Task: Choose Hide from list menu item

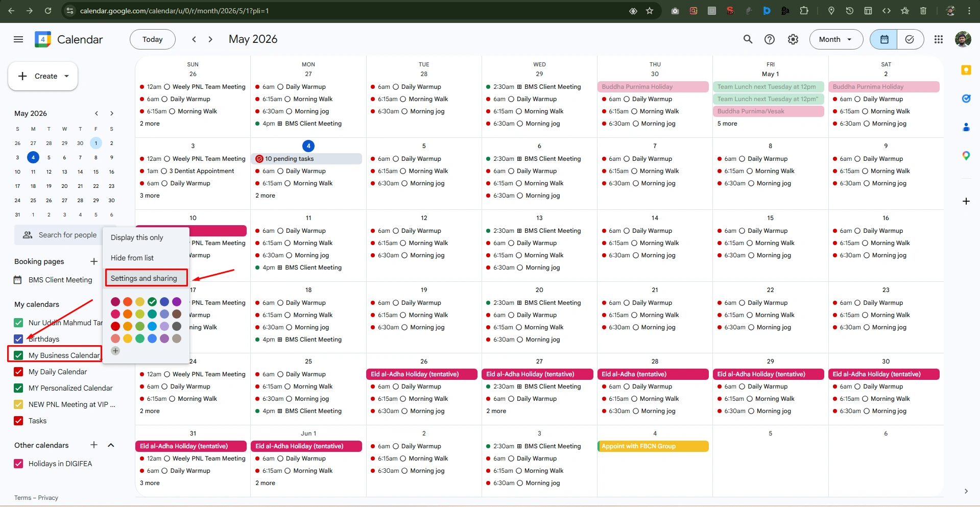Action: coord(146,258)
